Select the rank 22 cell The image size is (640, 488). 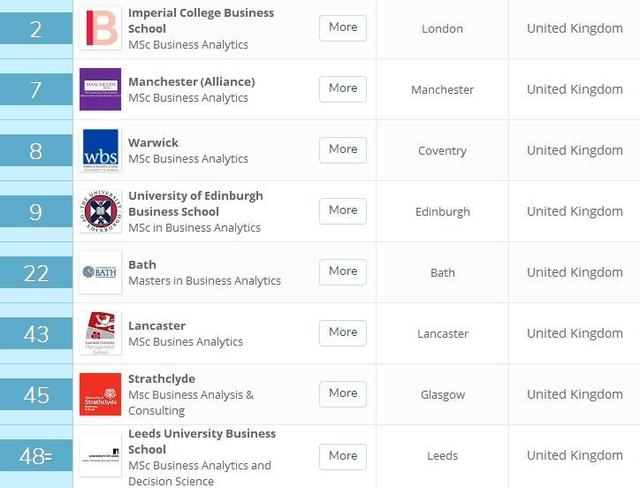pos(36,272)
